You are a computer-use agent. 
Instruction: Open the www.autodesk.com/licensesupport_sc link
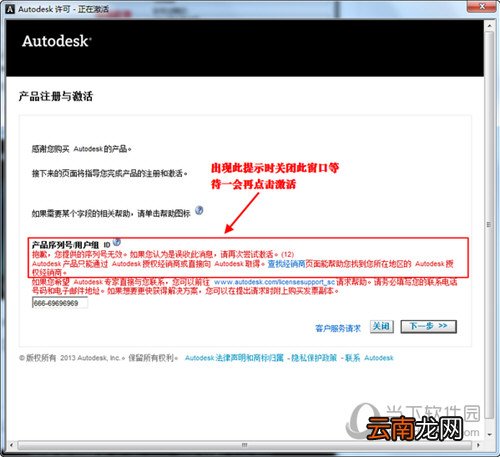(274, 282)
